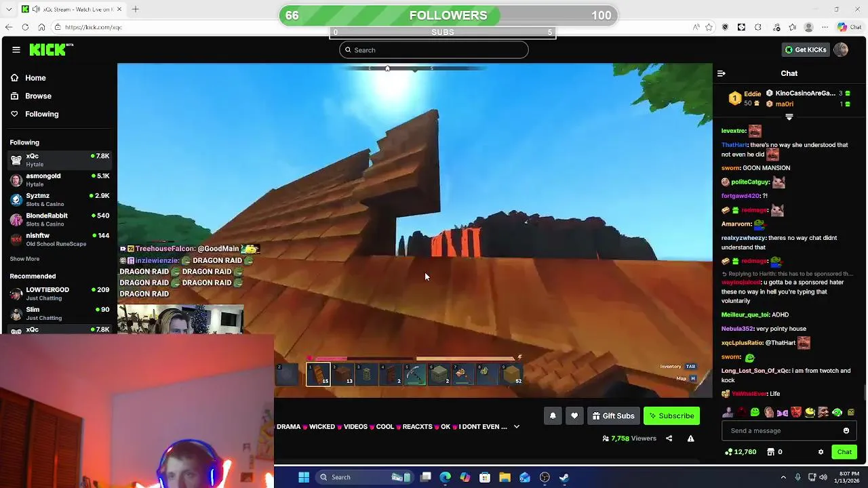Select the xQc Stream browser tab

tap(71, 9)
